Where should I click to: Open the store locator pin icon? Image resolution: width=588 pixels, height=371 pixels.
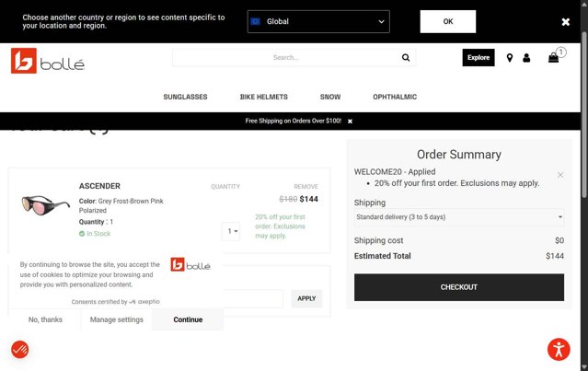(x=509, y=58)
